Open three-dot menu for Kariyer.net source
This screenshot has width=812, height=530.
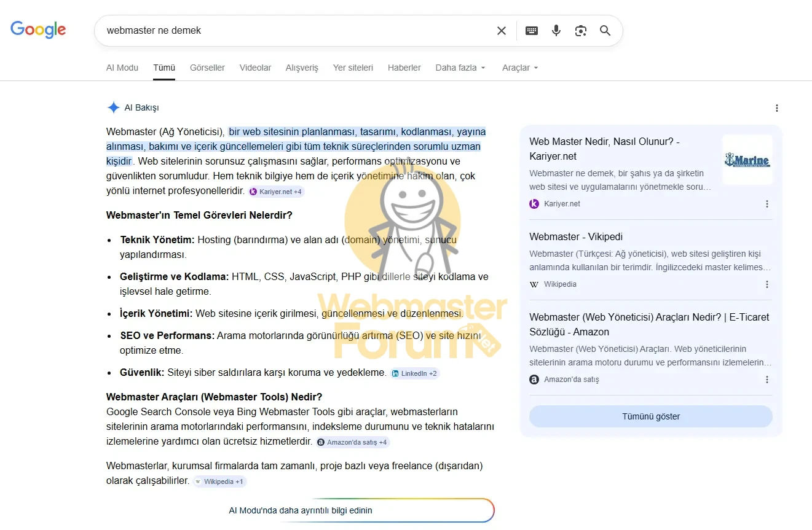coord(767,204)
